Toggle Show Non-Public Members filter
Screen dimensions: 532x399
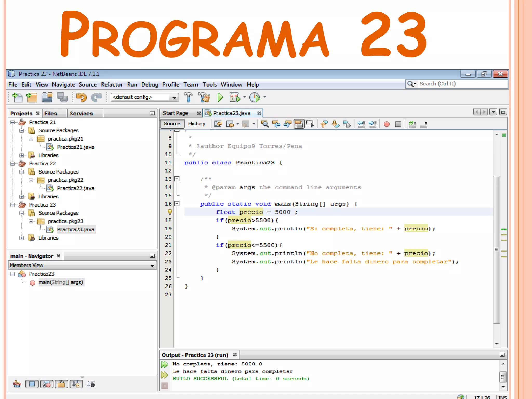click(61, 384)
